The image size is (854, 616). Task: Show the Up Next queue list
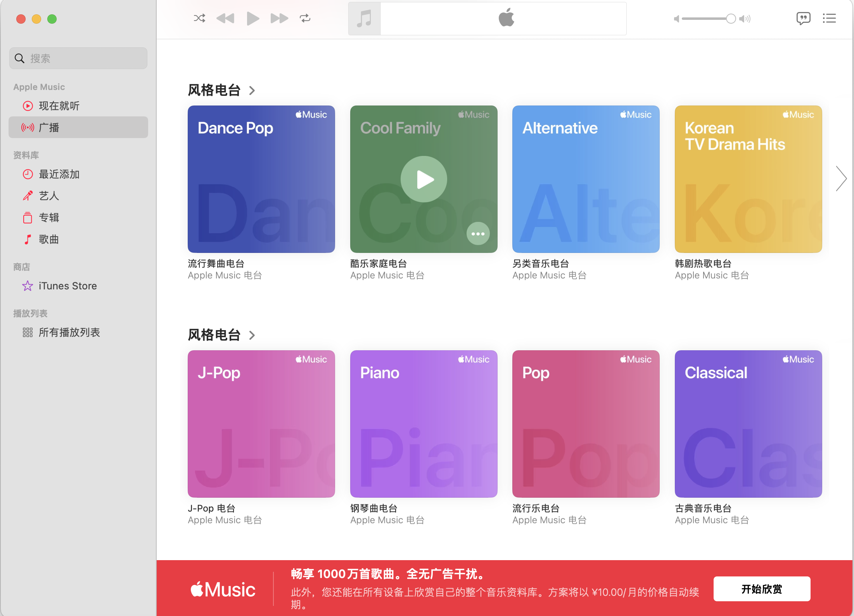coord(829,18)
